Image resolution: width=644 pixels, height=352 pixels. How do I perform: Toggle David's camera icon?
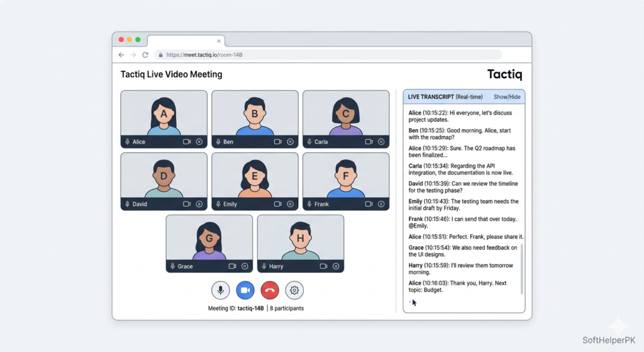(187, 204)
